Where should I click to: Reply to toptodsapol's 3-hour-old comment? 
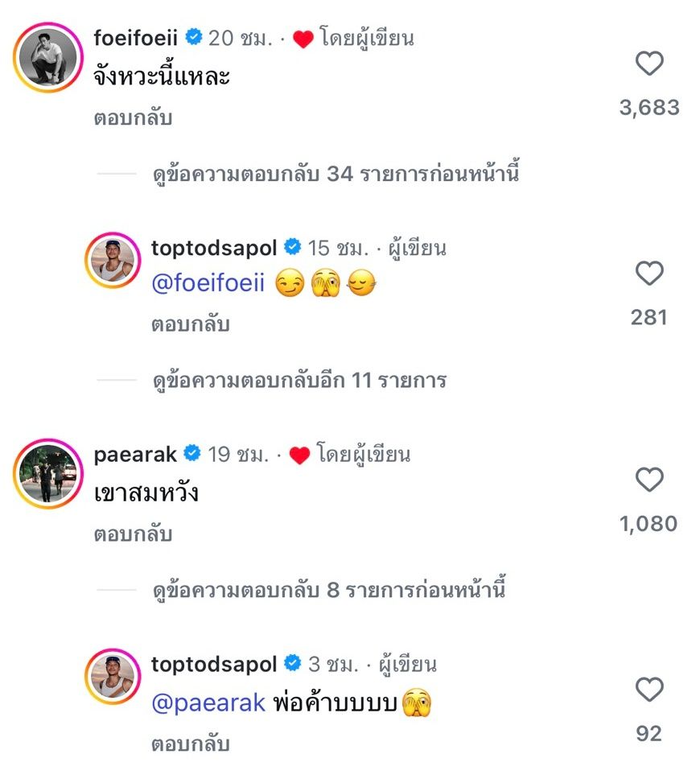191,744
